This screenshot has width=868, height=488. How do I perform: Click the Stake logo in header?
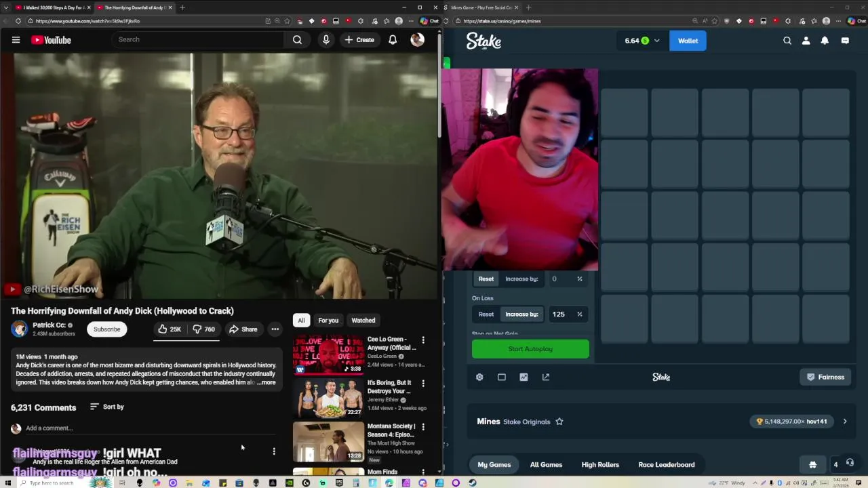tap(484, 41)
